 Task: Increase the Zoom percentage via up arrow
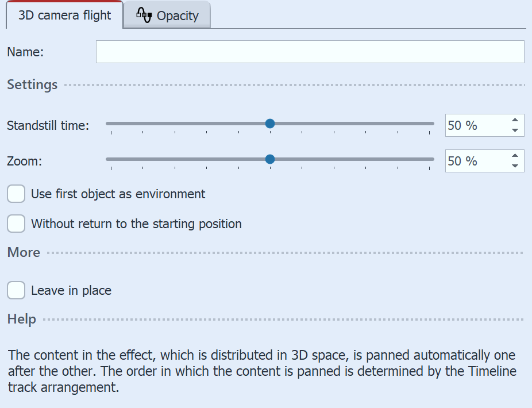pos(515,155)
